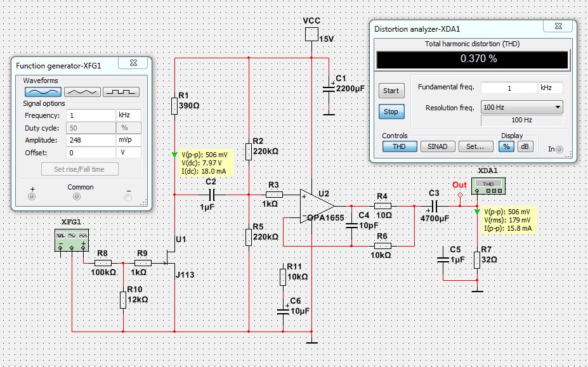Select resistor R11 10kΩ
588x367 pixels.
coord(283,278)
